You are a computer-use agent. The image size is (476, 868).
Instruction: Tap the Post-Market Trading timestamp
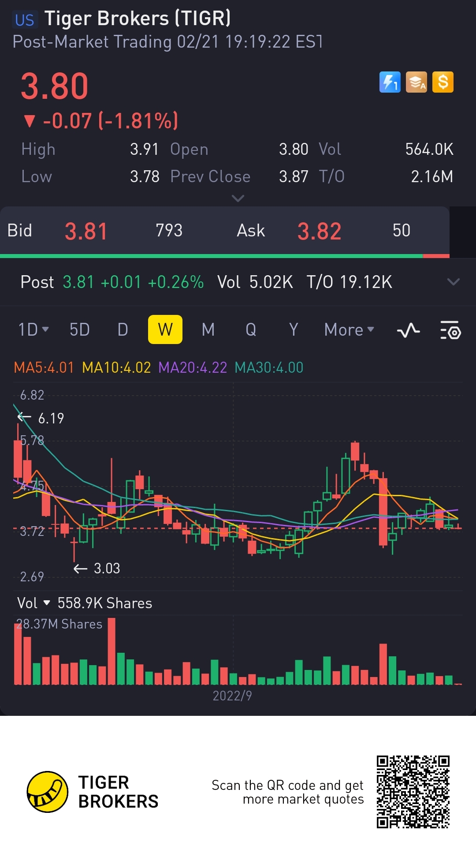167,42
